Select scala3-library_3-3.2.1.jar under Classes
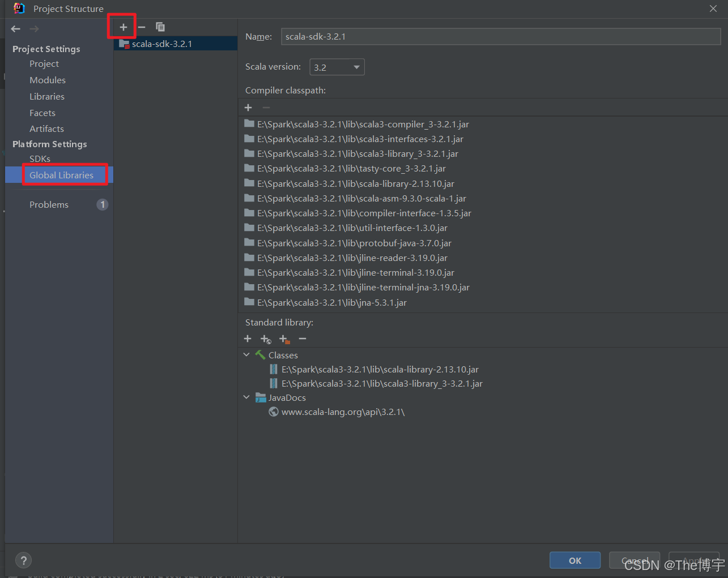Viewport: 728px width, 578px height. tap(382, 384)
